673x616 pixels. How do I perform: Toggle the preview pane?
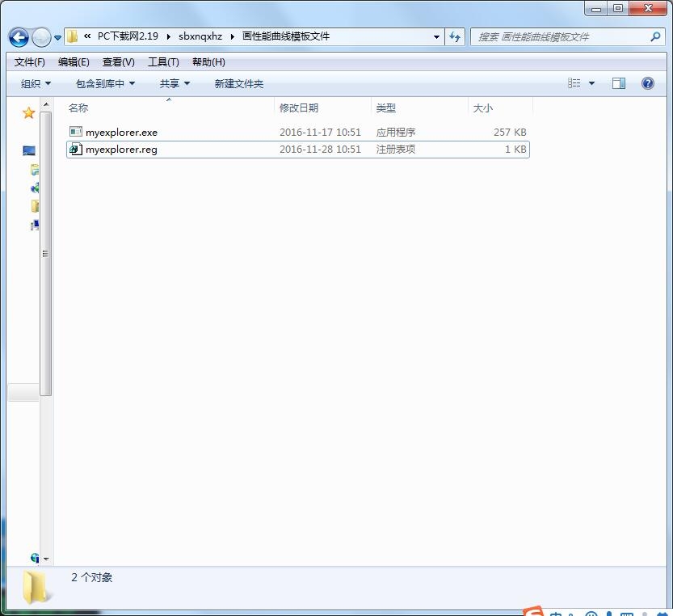tap(619, 83)
